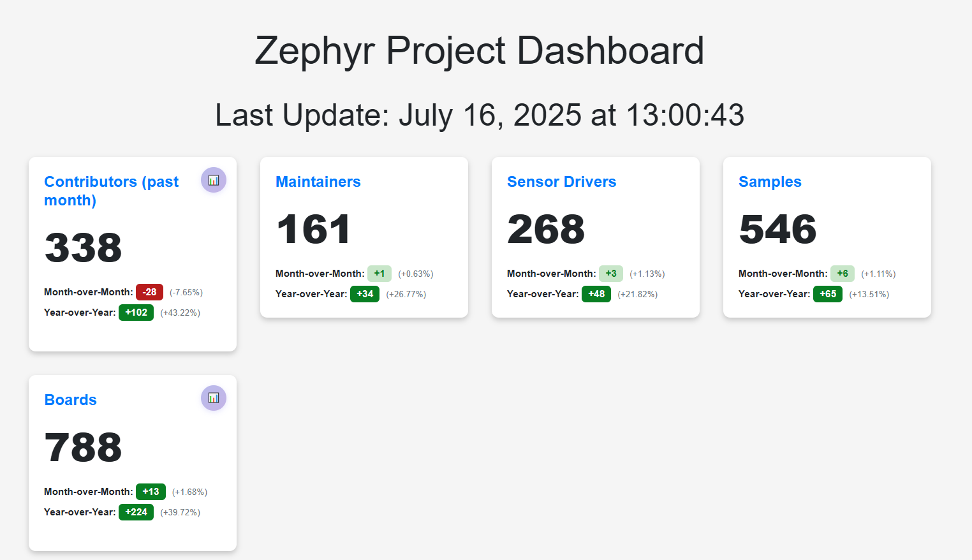Click the (+26.77%) percentage text

(x=406, y=295)
